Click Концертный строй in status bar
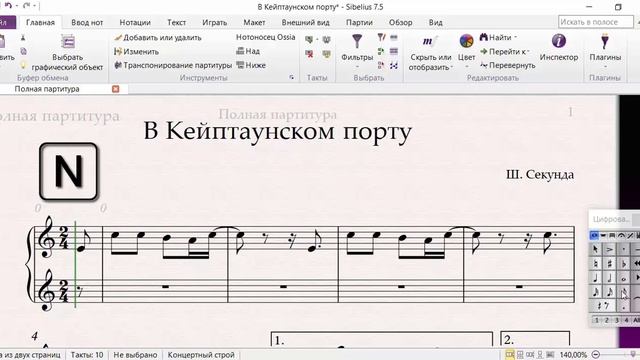The height and width of the screenshot is (360, 640). coord(201,355)
